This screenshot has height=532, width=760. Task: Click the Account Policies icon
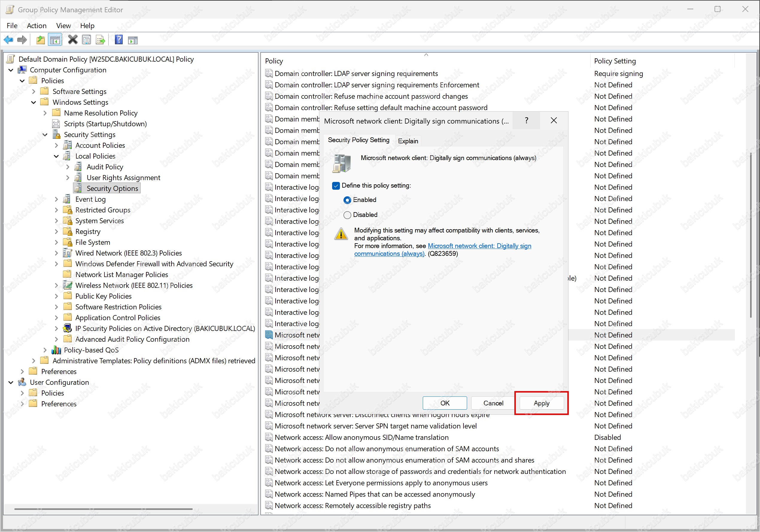point(68,145)
